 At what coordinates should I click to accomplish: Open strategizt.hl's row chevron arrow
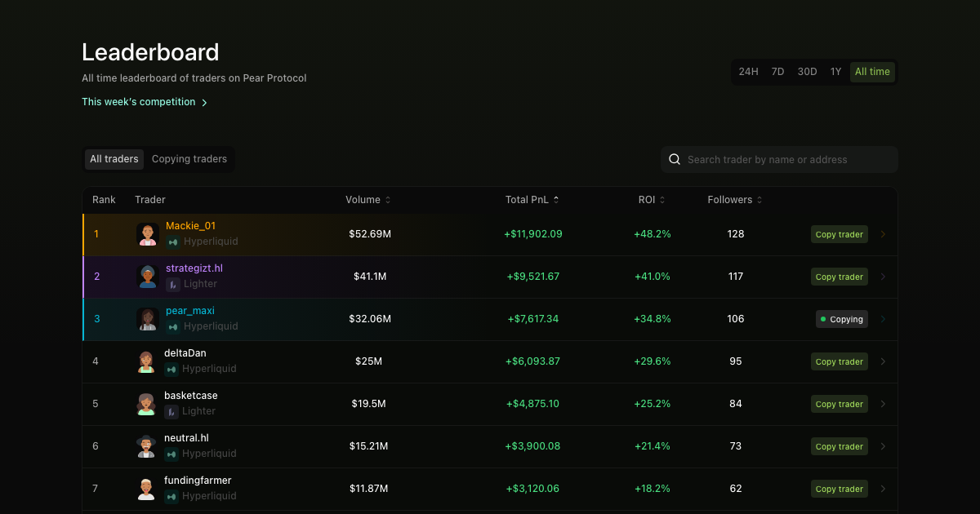pos(883,277)
